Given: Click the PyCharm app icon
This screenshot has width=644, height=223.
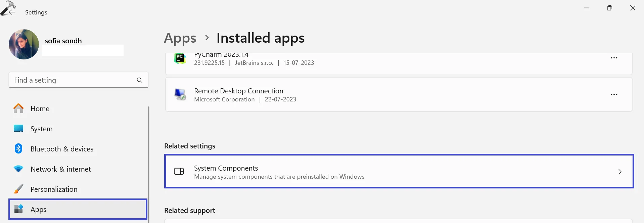Looking at the screenshot, I should 180,58.
